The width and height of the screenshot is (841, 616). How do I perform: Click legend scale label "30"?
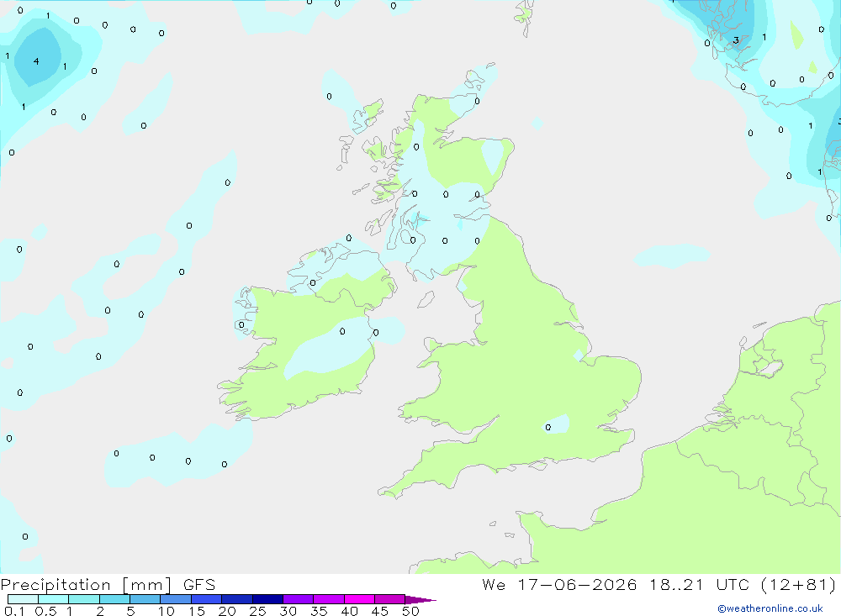click(x=288, y=611)
